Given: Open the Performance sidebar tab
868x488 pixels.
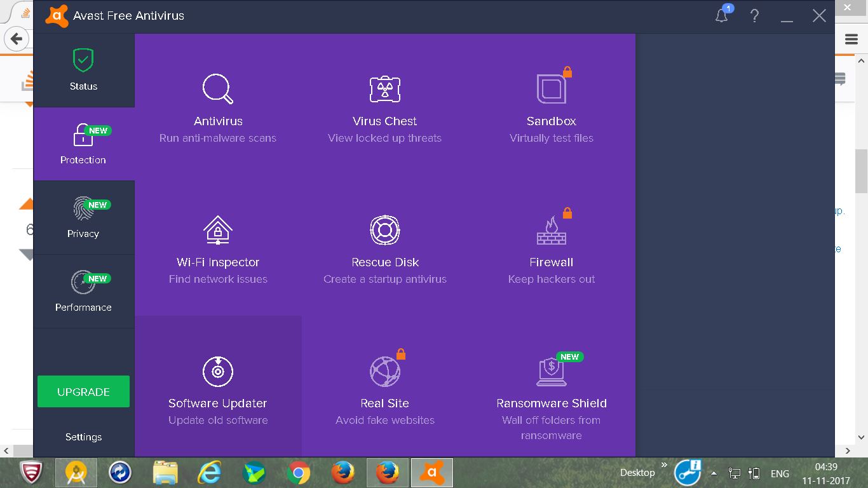Looking at the screenshot, I should [x=84, y=292].
